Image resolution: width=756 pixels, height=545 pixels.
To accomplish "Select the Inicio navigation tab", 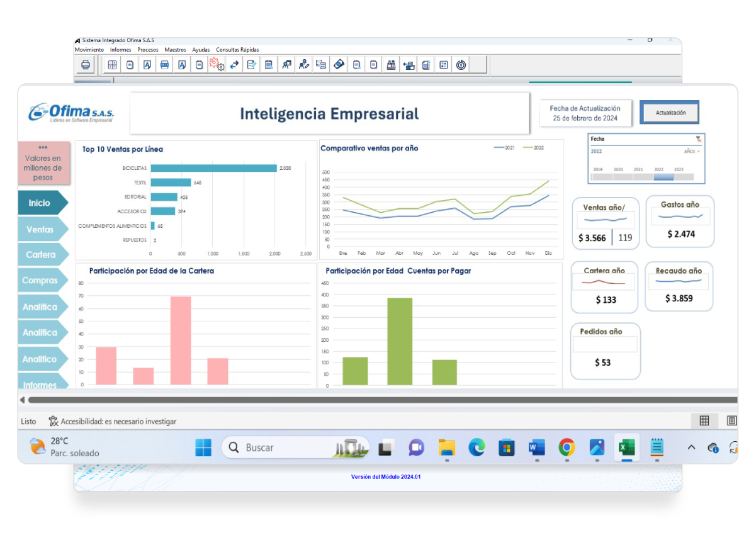I will click(x=42, y=203).
